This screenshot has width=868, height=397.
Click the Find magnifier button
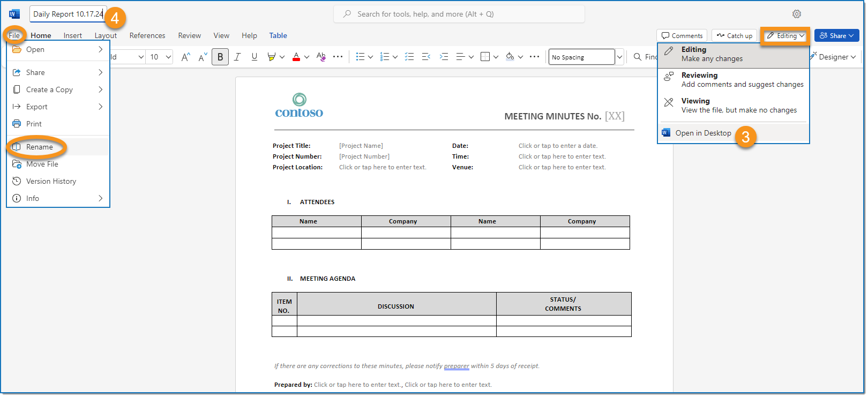point(646,57)
